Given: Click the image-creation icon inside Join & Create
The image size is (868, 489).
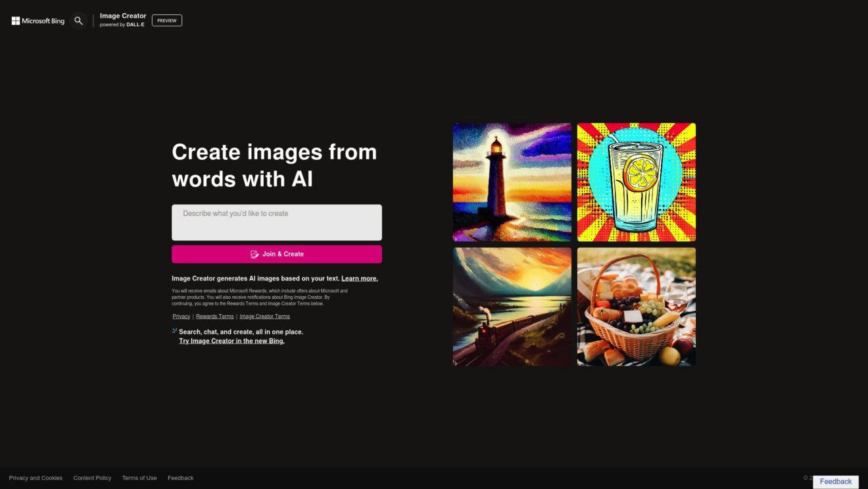Looking at the screenshot, I should 254,254.
